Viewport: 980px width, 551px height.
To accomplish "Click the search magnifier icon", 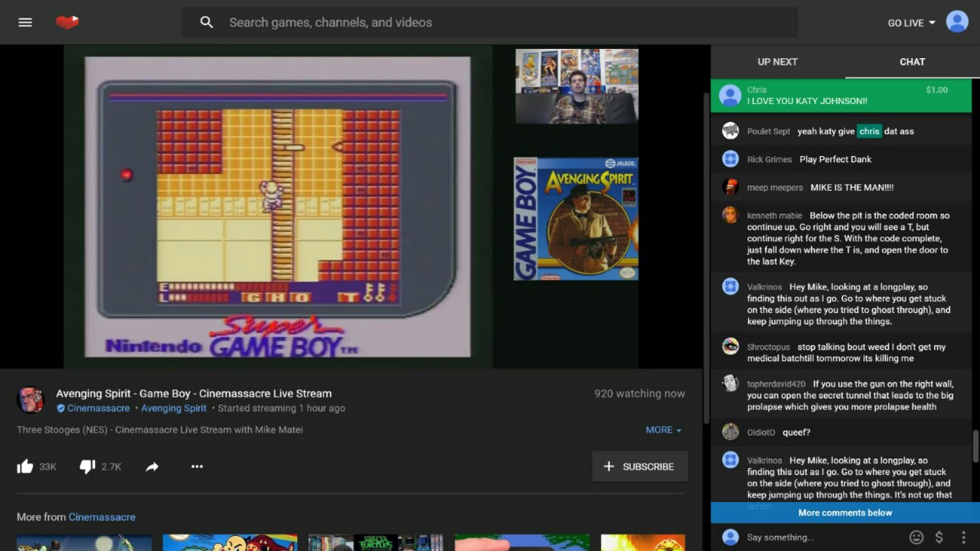I will pyautogui.click(x=207, y=22).
